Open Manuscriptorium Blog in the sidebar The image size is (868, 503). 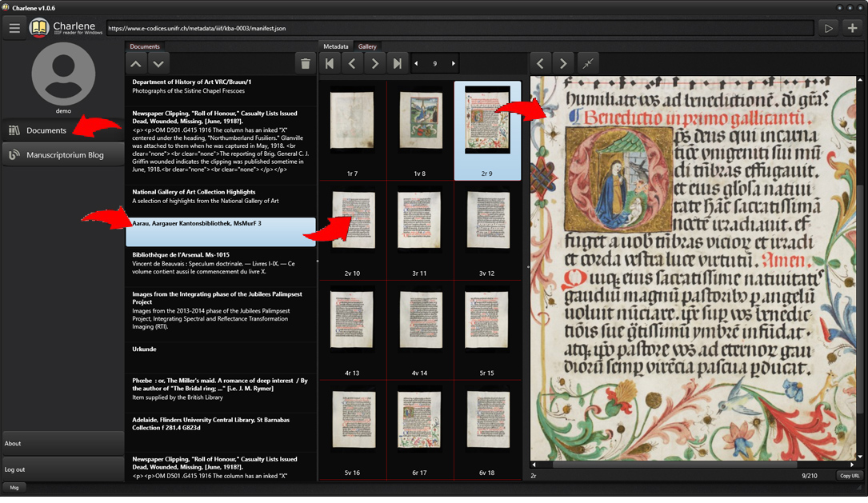[62, 155]
